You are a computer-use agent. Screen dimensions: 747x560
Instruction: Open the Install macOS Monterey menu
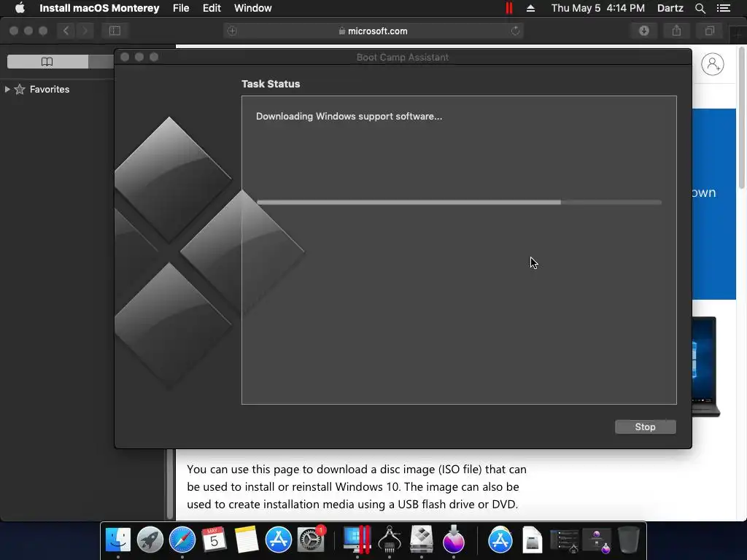tap(99, 8)
